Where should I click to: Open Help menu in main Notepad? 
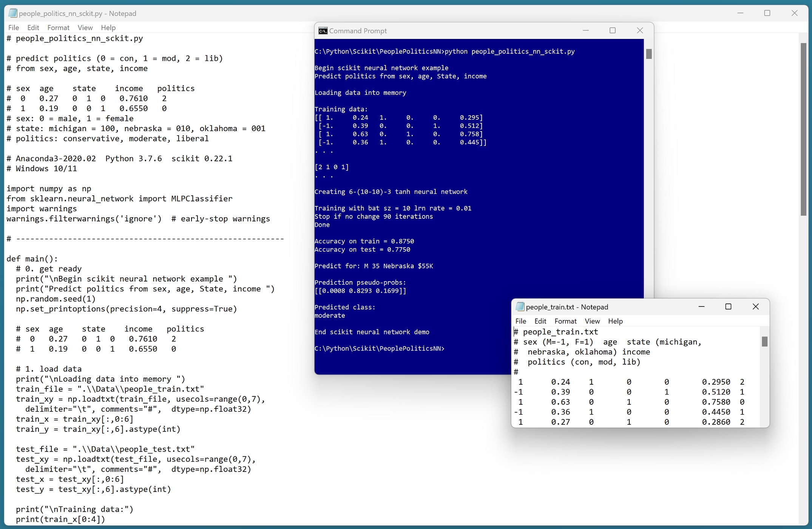tap(108, 28)
